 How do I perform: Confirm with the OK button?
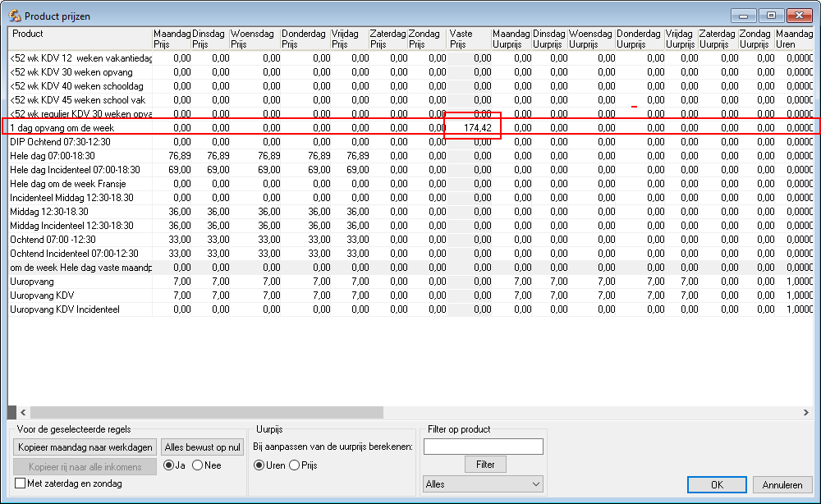tap(717, 484)
